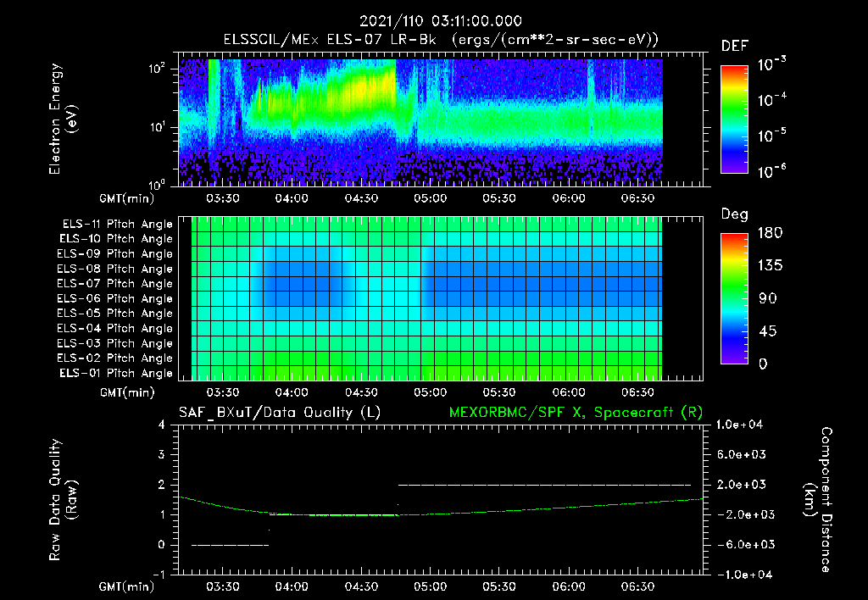The height and width of the screenshot is (600, 868).
Task: Click the data quality line at level 2
Action: click(x=545, y=485)
